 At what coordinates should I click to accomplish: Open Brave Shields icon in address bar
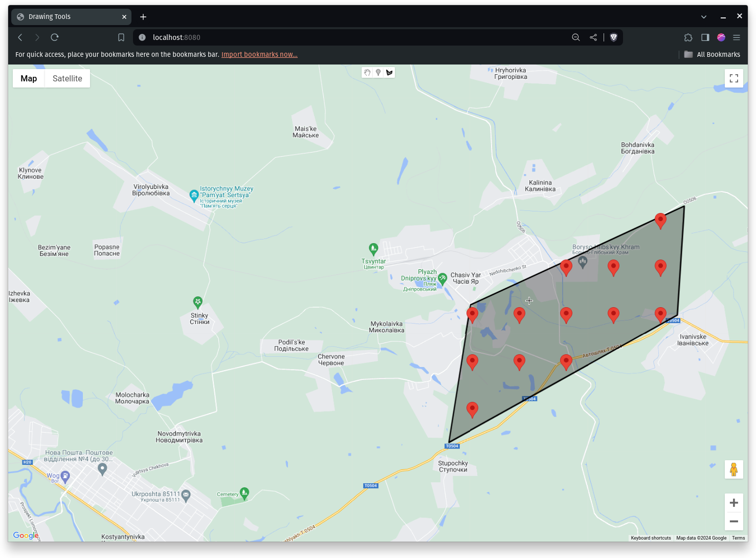pos(614,37)
